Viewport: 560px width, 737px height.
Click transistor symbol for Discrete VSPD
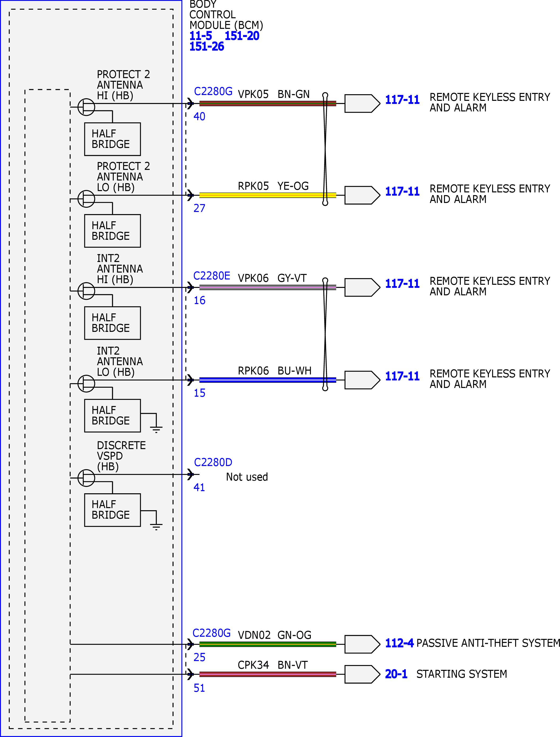click(x=86, y=478)
